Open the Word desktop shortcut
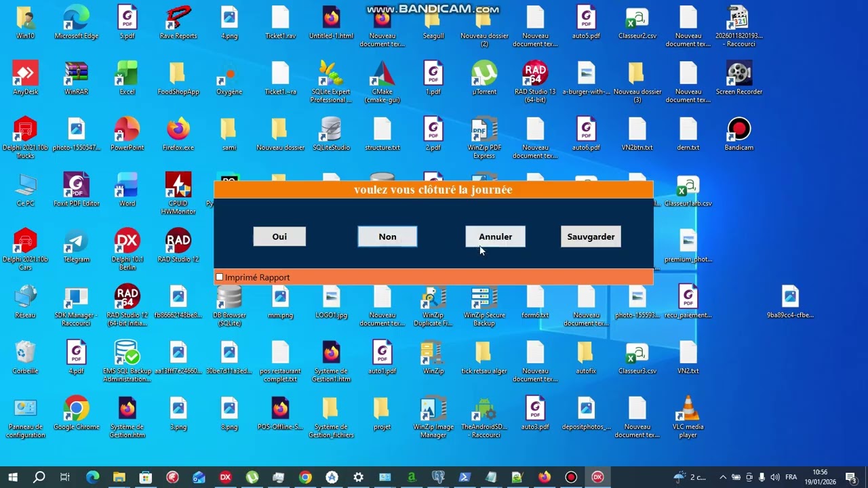The width and height of the screenshot is (868, 488). pyautogui.click(x=127, y=190)
